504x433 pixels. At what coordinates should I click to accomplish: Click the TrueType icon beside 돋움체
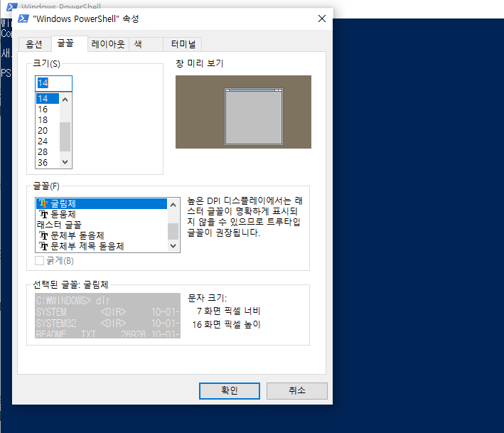pyautogui.click(x=43, y=215)
